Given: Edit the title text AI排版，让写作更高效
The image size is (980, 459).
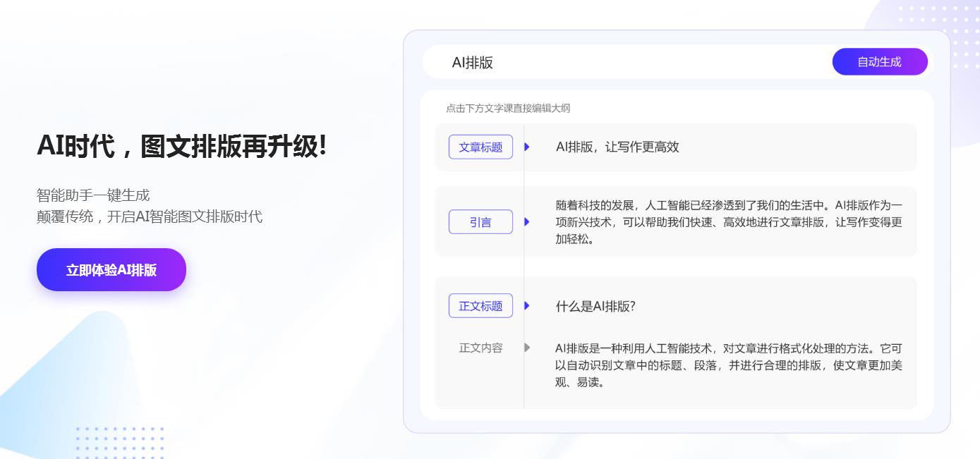Looking at the screenshot, I should [x=617, y=147].
